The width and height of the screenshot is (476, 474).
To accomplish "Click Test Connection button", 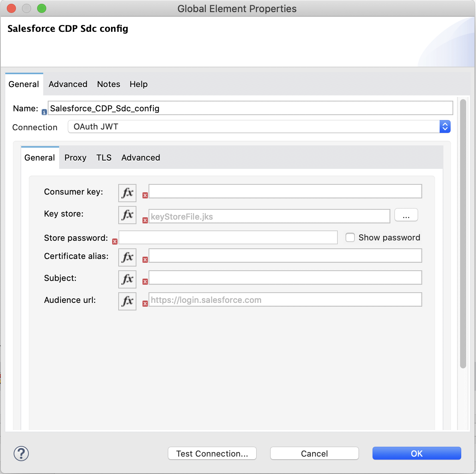I will pyautogui.click(x=212, y=454).
